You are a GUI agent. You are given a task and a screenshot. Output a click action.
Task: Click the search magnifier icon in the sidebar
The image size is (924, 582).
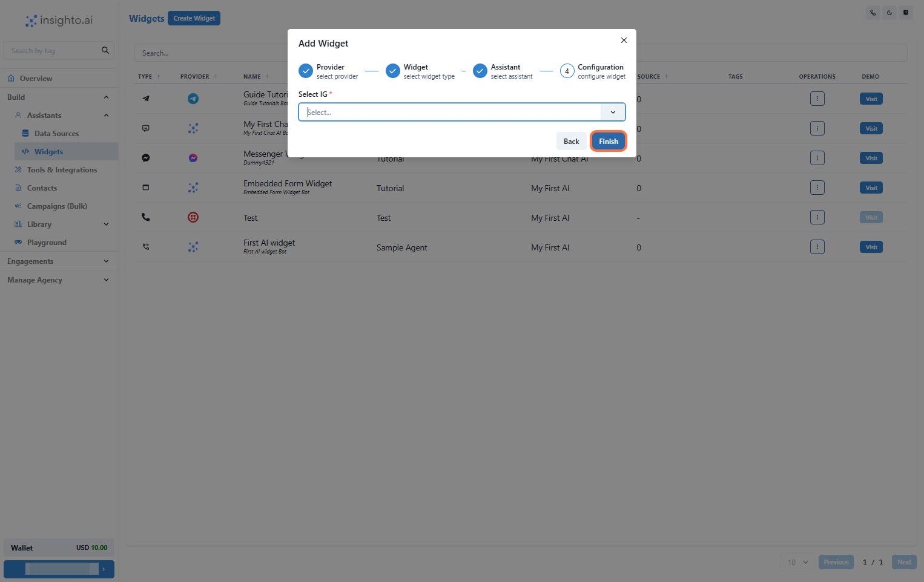coord(105,50)
